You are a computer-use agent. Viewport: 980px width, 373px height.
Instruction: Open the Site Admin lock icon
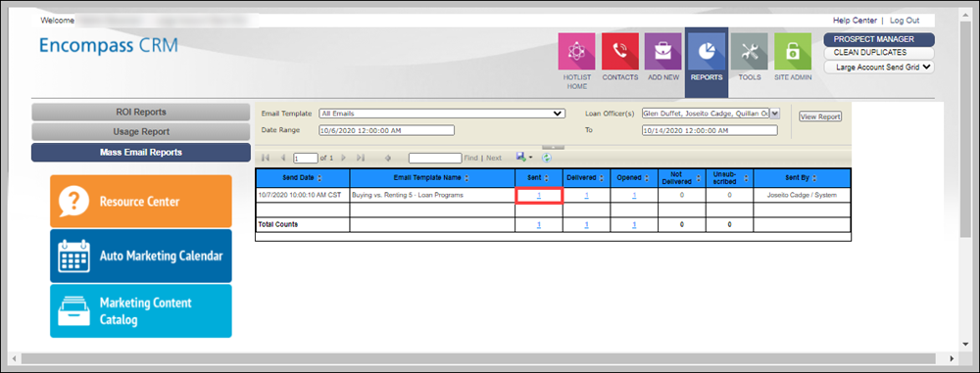tap(793, 51)
